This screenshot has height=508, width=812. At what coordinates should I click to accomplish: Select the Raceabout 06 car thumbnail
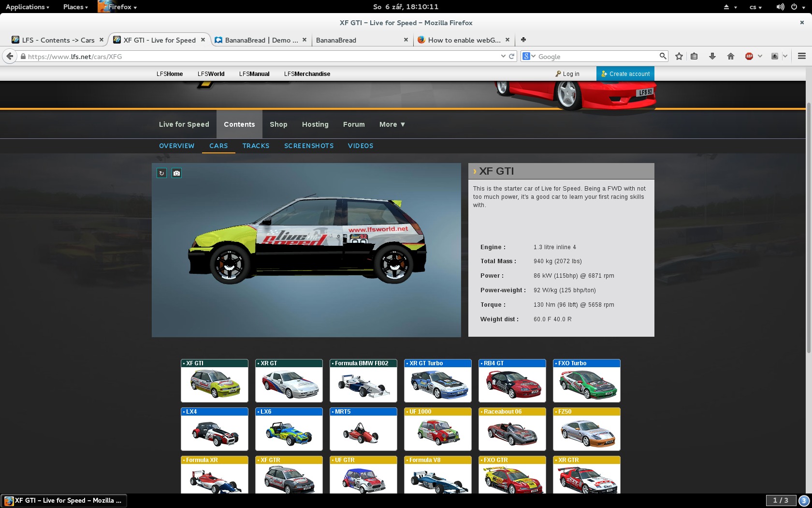512,429
